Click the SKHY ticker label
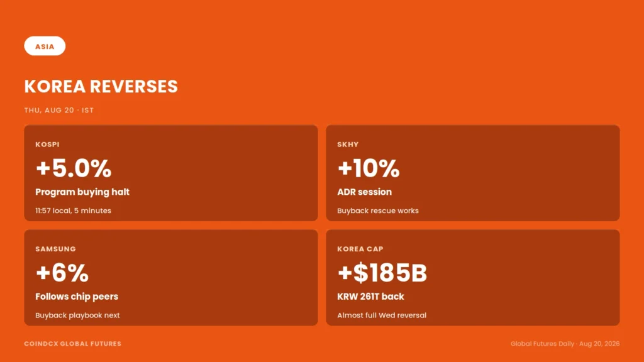The image size is (644, 362). coord(348,145)
